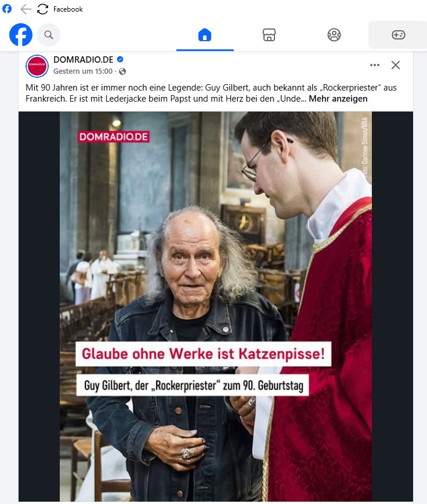
Task: Go back with the left arrow
Action: point(26,9)
